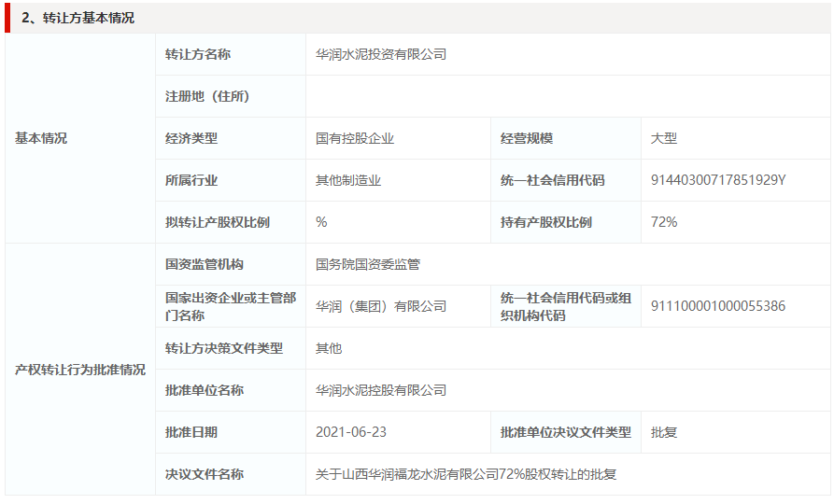Image resolution: width=834 pixels, height=504 pixels.
Task: Click the 批准单位名称 label
Action: point(205,390)
